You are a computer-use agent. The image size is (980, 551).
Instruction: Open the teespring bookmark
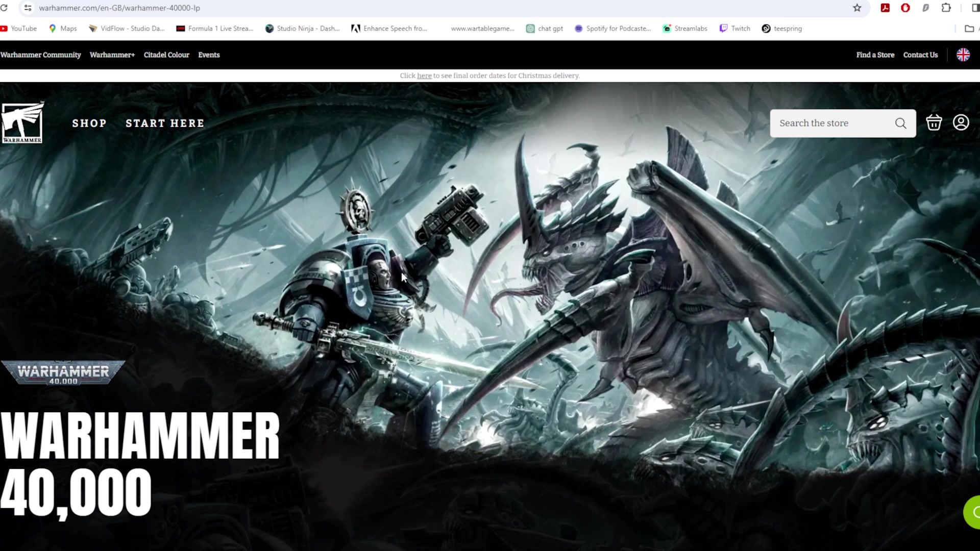pyautogui.click(x=782, y=29)
